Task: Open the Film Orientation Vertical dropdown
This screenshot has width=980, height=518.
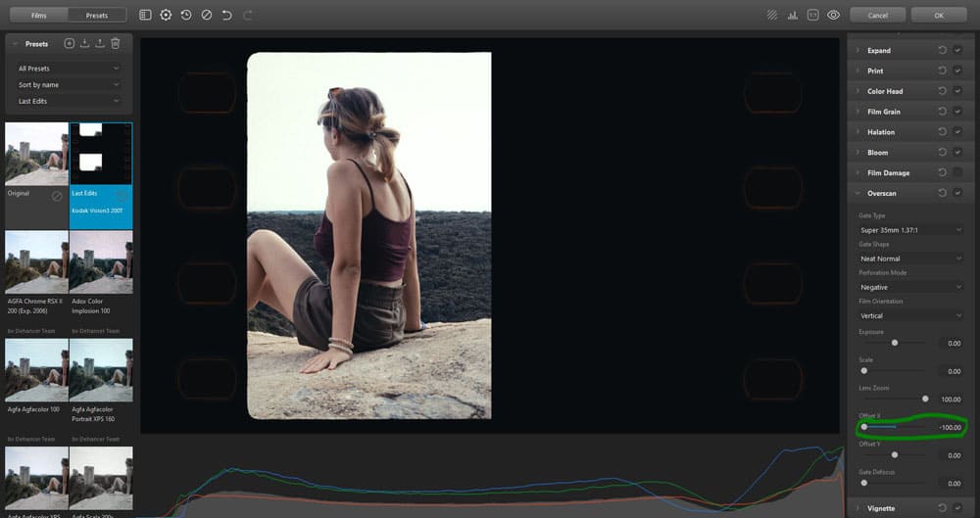Action: tap(910, 315)
